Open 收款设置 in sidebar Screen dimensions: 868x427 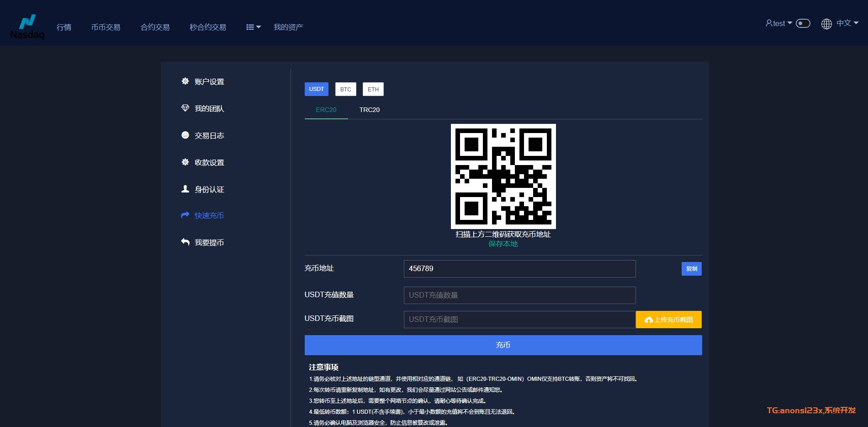pos(209,162)
